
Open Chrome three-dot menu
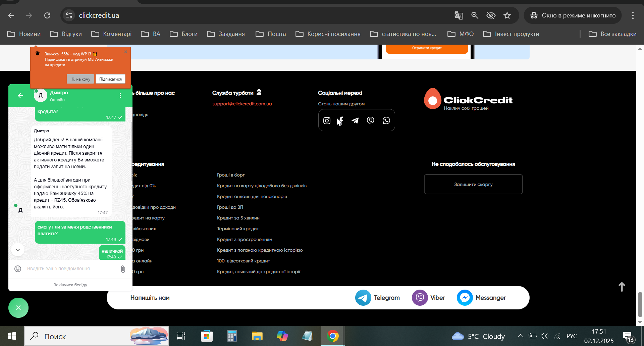tap(633, 15)
